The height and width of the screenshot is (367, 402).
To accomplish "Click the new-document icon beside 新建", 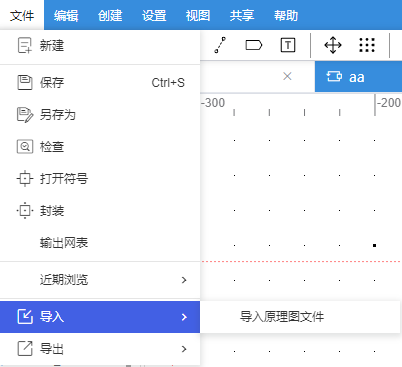I will tap(24, 45).
